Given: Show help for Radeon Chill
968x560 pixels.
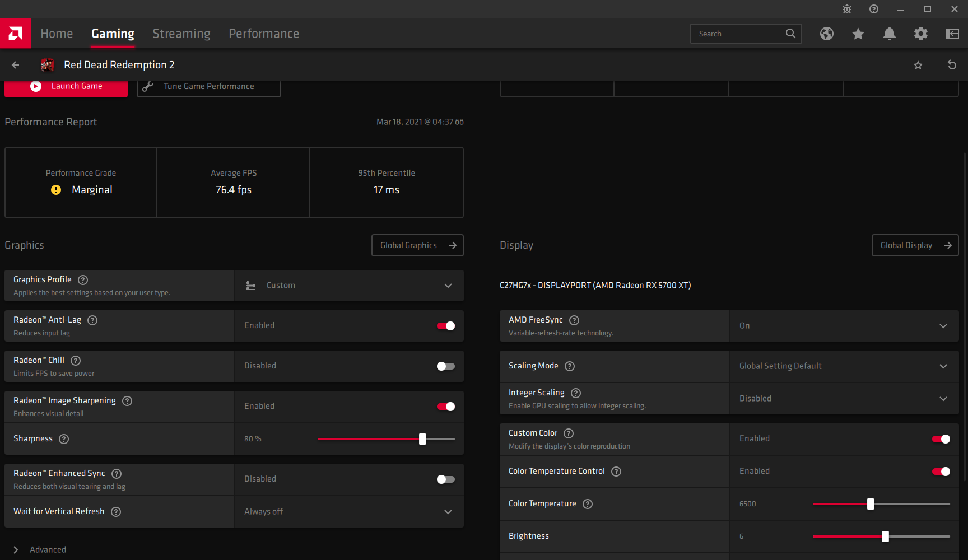Looking at the screenshot, I should pyautogui.click(x=76, y=361).
